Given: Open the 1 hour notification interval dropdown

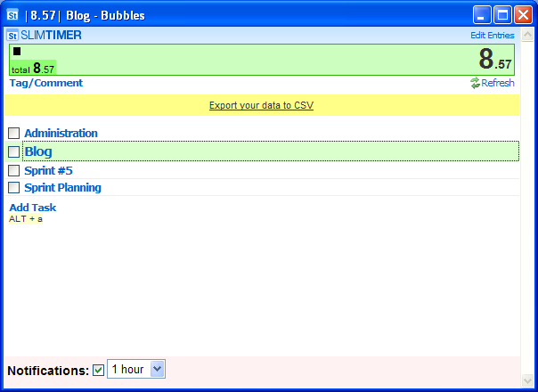Looking at the screenshot, I should (136, 369).
